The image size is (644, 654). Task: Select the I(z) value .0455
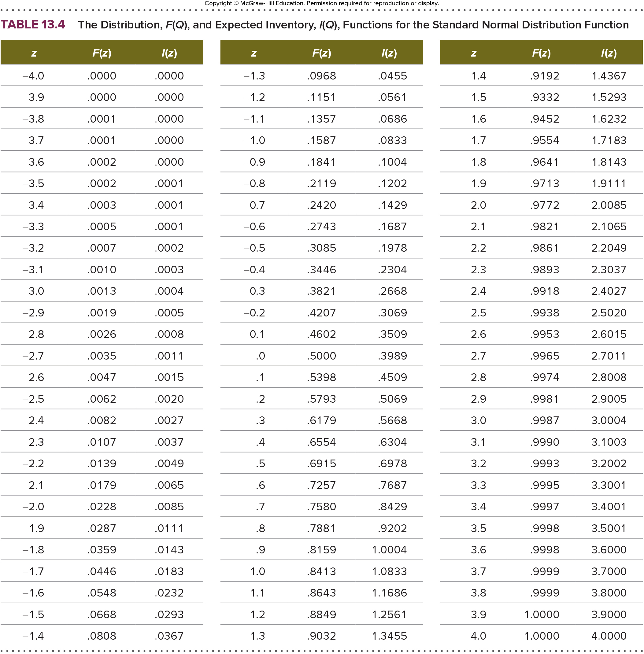pos(392,76)
